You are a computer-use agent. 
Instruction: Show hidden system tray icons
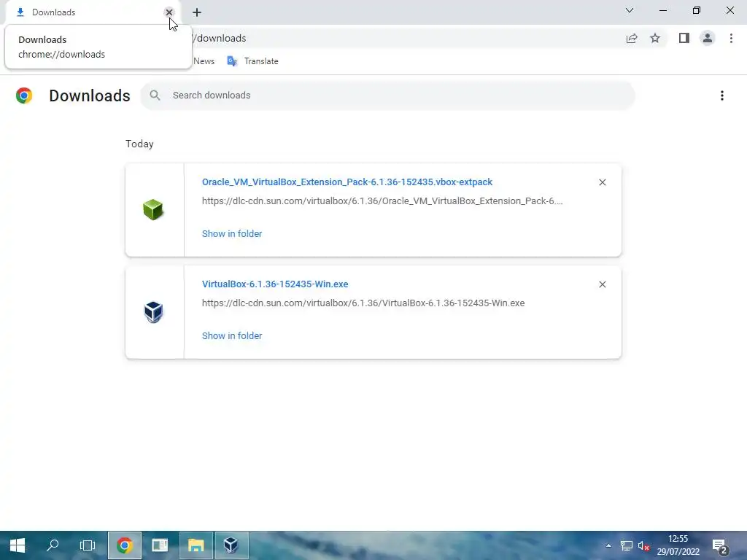(608, 545)
